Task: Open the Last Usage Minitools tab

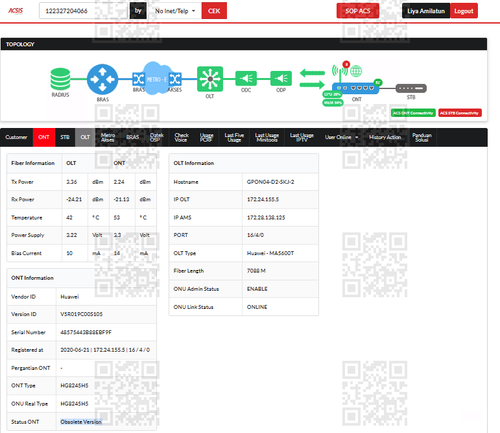Action: tap(267, 137)
